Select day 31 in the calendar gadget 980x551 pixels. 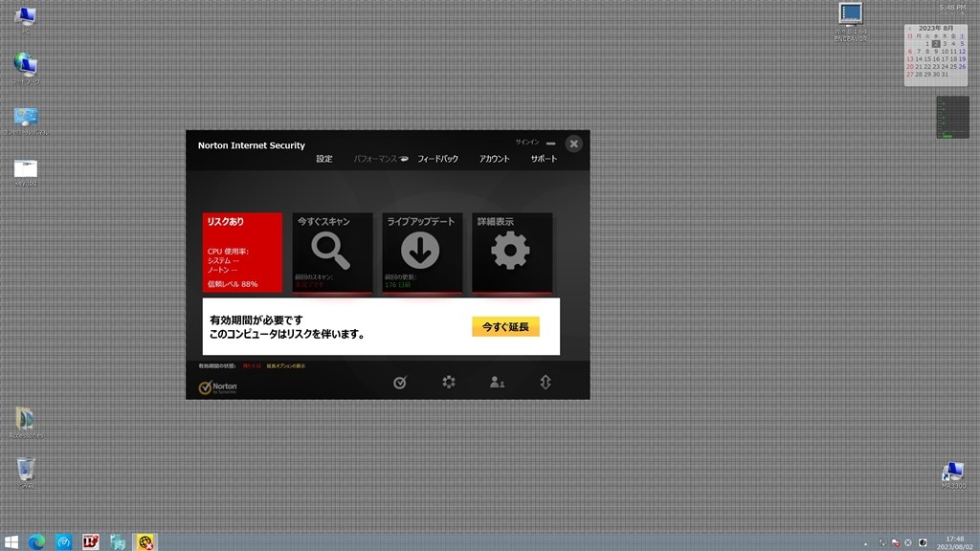(945, 74)
